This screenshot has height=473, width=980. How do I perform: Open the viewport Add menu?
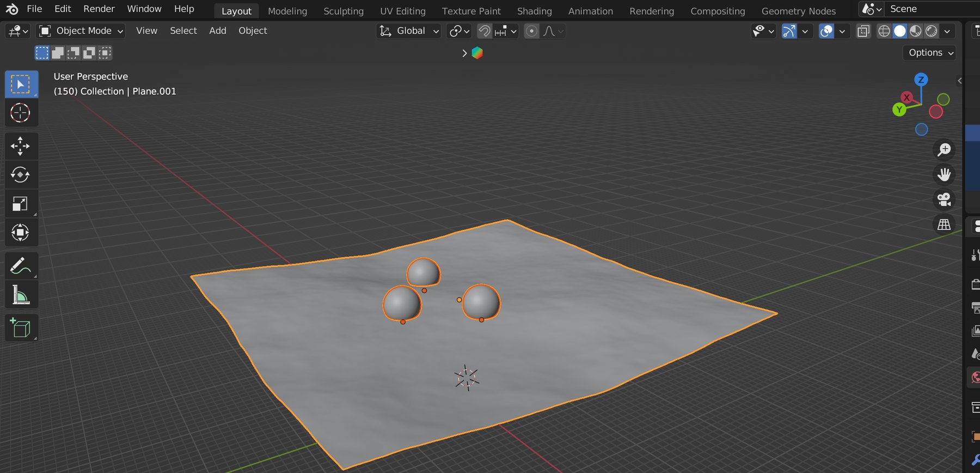tap(218, 31)
